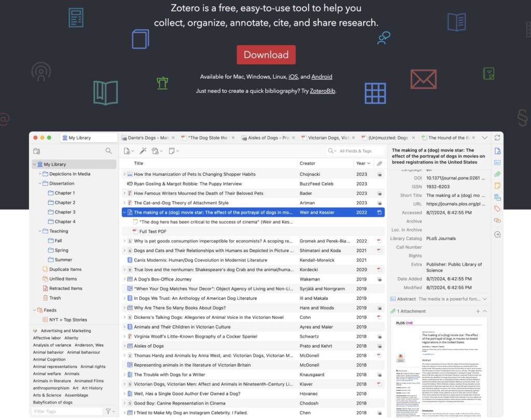Select the Full Text PDF attachment row
Image resolution: width=531 pixels, height=420 pixels.
click(253, 231)
